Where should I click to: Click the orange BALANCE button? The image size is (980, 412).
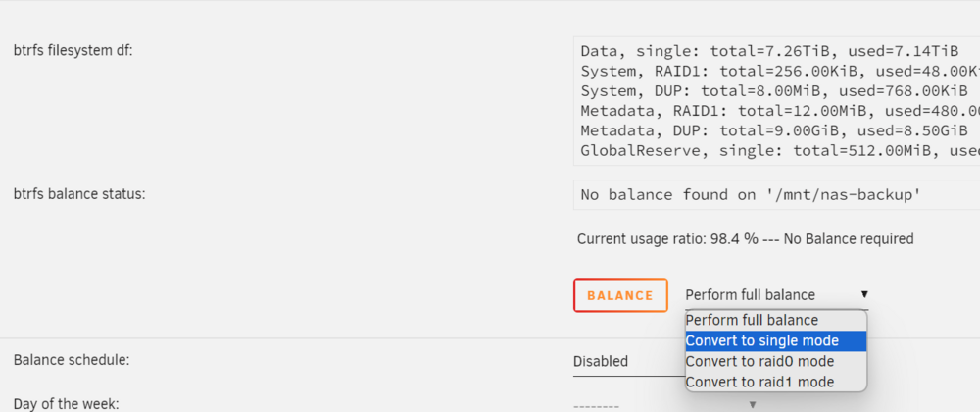click(620, 295)
